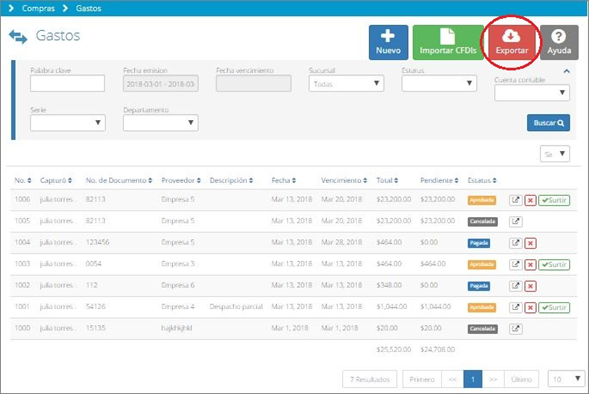Sort by Descripción column
Image resolution: width=589 pixels, height=394 pixels.
tap(231, 180)
